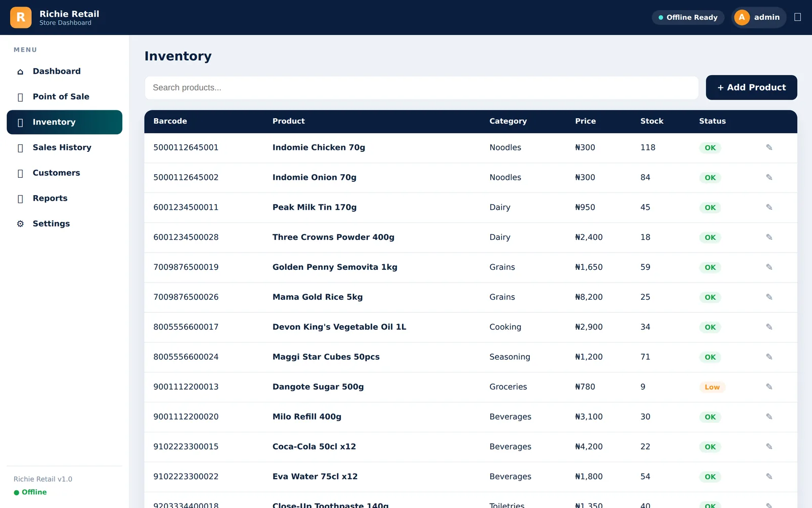Image resolution: width=812 pixels, height=508 pixels.
Task: Go to Point of Sale
Action: (x=64, y=97)
